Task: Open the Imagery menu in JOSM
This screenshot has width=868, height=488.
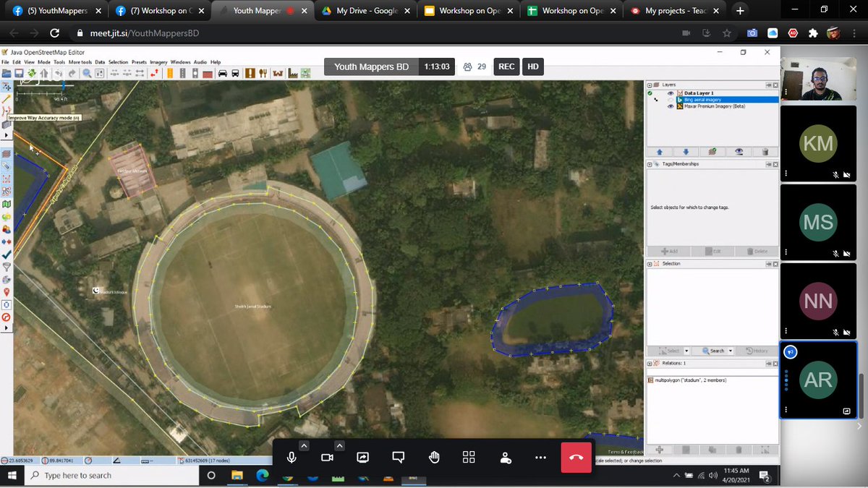Action: (x=158, y=62)
